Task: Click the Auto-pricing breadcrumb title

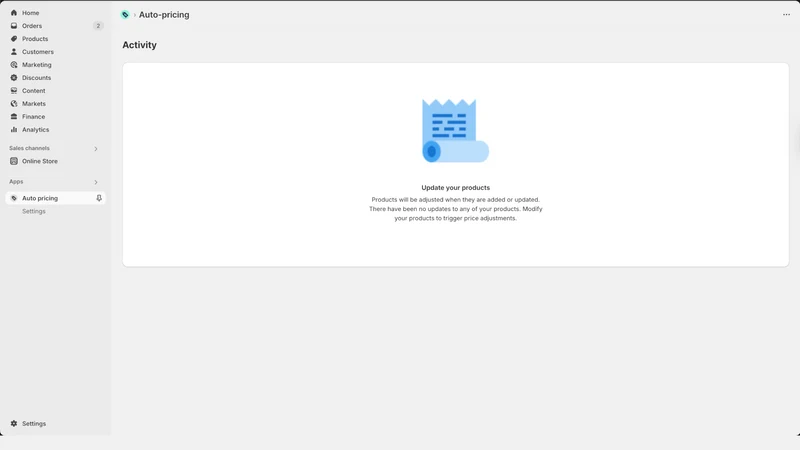Action: (x=164, y=15)
